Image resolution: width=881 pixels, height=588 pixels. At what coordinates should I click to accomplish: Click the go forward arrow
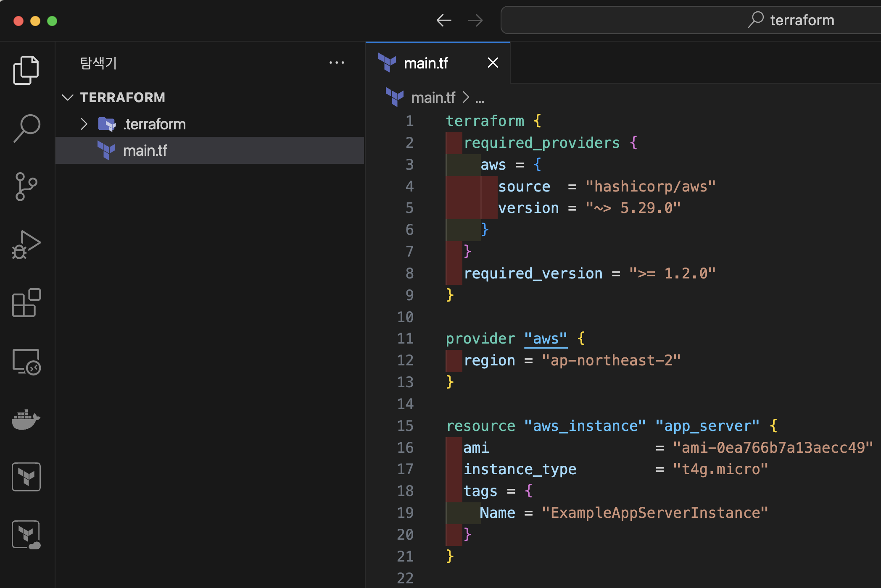point(475,20)
